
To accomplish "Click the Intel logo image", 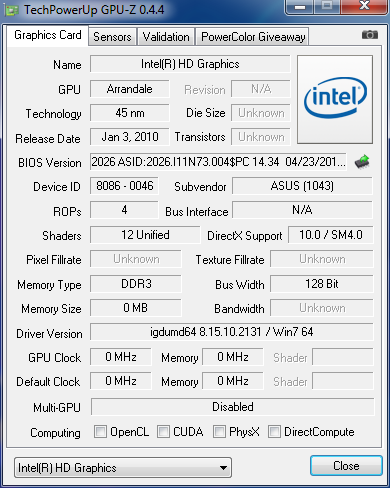I will coord(335,99).
